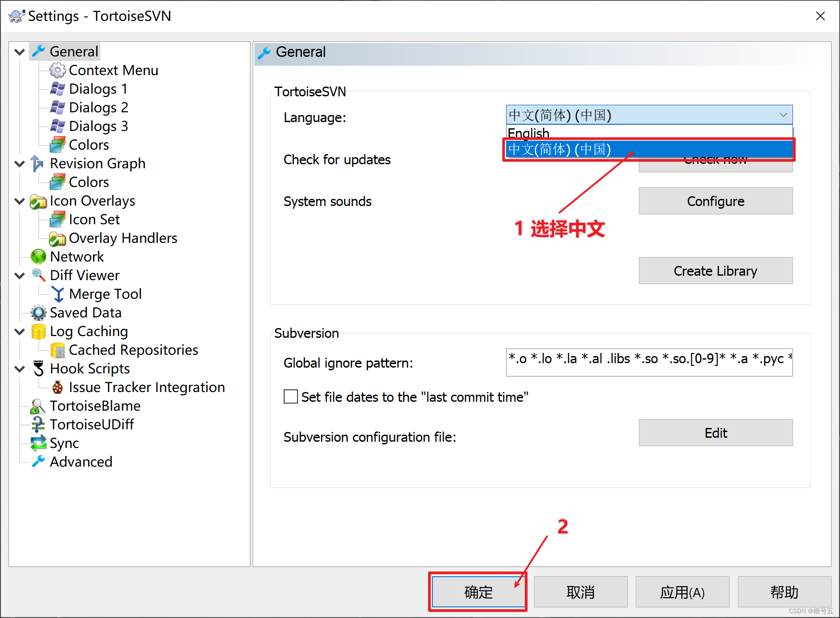Click the TortoiseUDiff icon

point(38,424)
